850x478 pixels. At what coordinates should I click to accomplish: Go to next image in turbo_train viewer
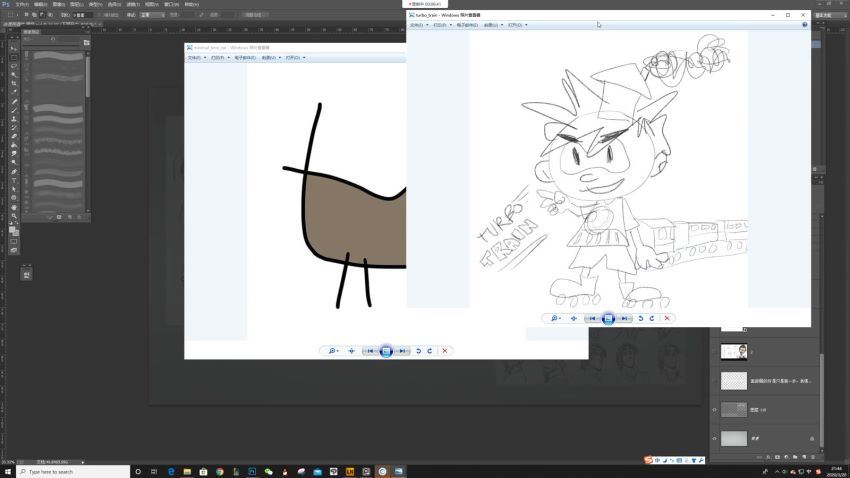pos(624,319)
